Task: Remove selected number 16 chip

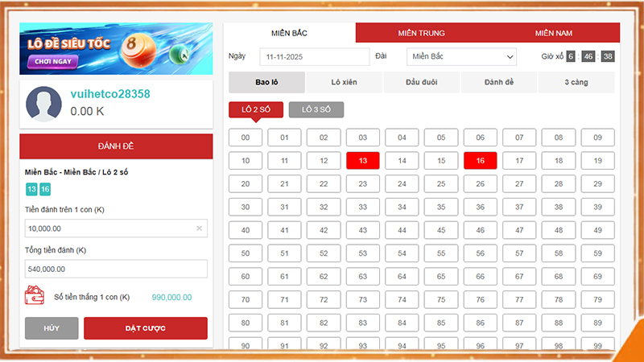Action: [45, 189]
